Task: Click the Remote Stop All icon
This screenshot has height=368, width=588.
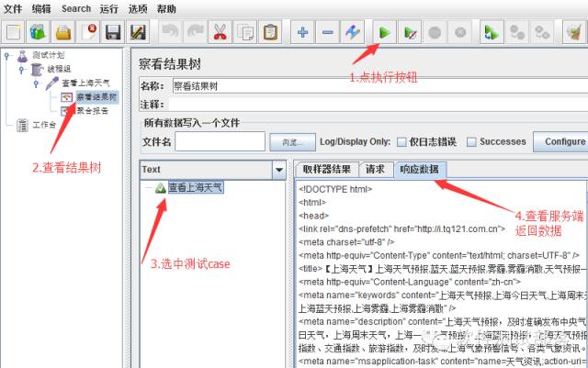Action: tap(516, 32)
